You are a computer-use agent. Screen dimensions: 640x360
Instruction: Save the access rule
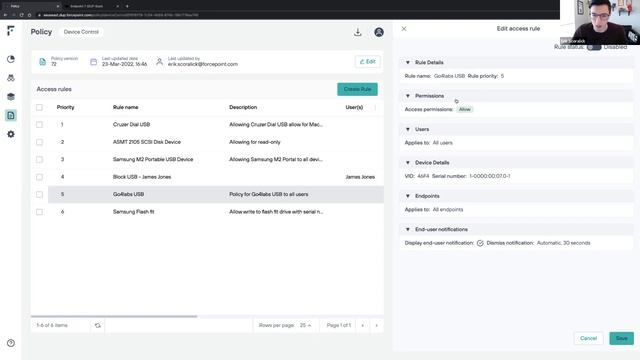coord(621,338)
